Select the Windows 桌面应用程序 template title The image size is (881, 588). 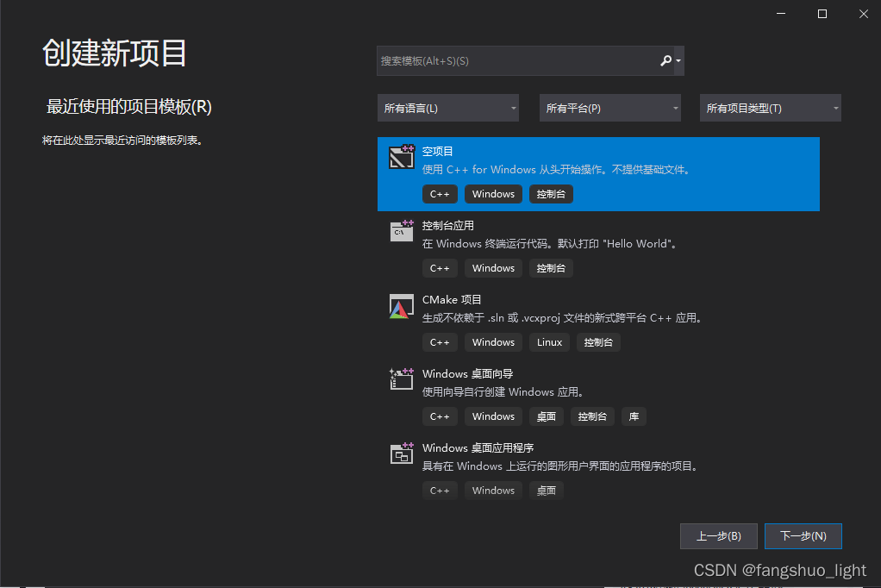[x=478, y=448]
